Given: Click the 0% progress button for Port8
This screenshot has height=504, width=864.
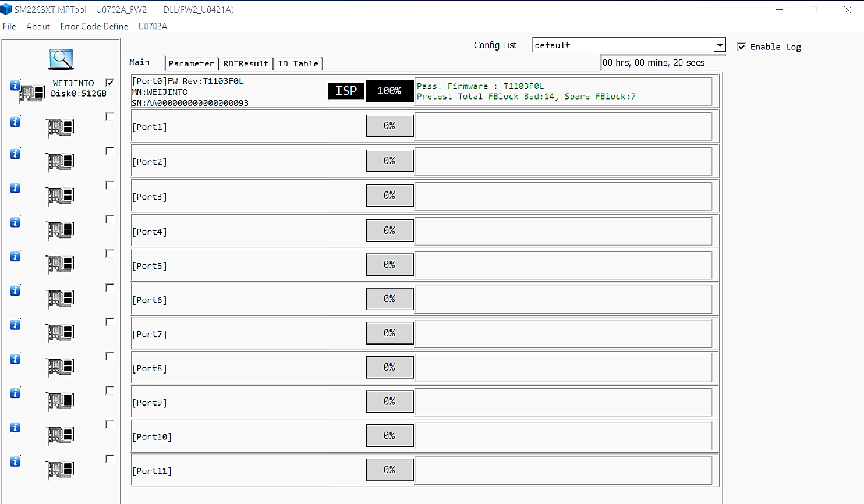Looking at the screenshot, I should pos(389,367).
